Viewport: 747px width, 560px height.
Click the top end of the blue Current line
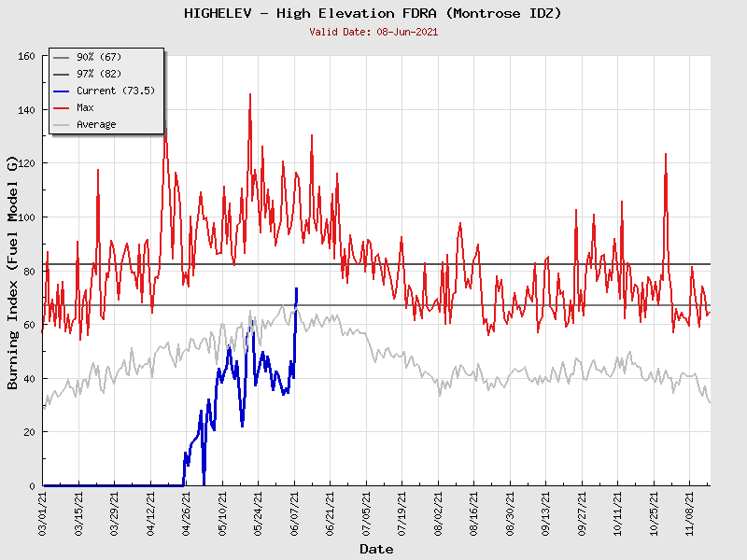tap(296, 288)
